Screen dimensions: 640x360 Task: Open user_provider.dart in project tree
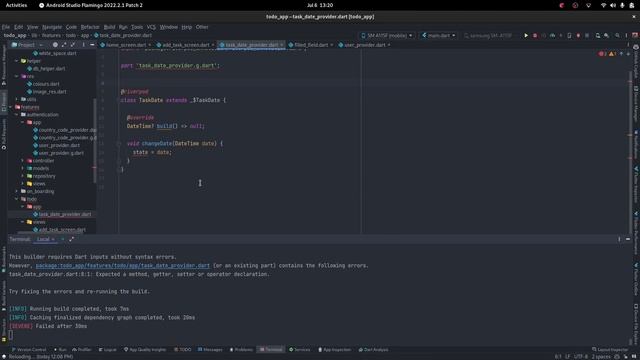(56, 145)
